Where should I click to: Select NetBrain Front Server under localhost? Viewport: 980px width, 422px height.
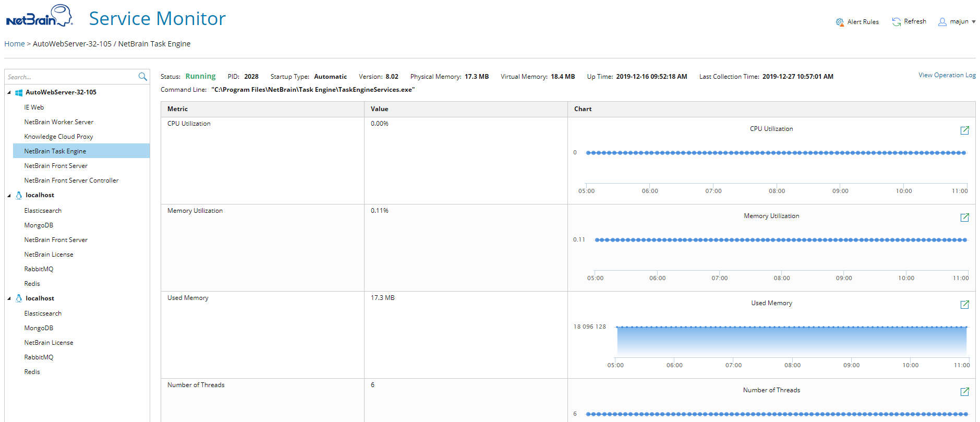pos(56,240)
